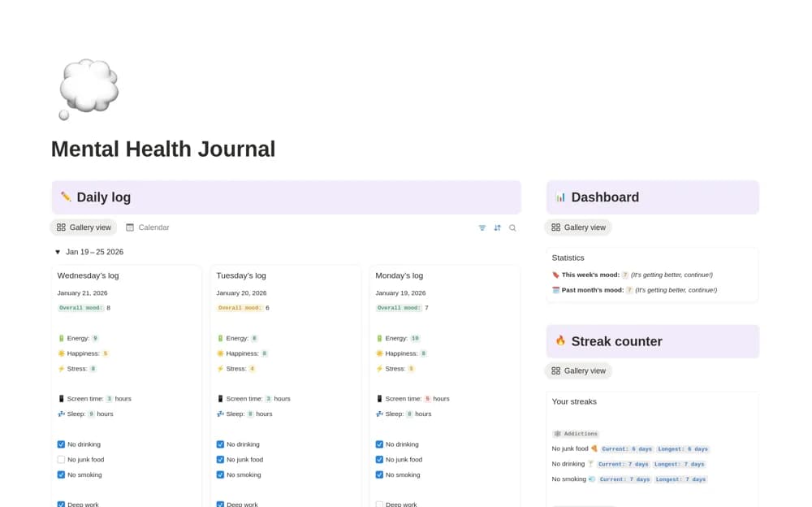Open Tuesday's log card title

click(241, 275)
